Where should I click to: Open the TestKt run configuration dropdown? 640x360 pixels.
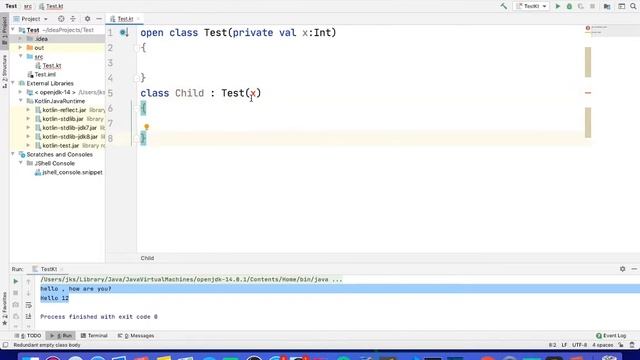(531, 6)
